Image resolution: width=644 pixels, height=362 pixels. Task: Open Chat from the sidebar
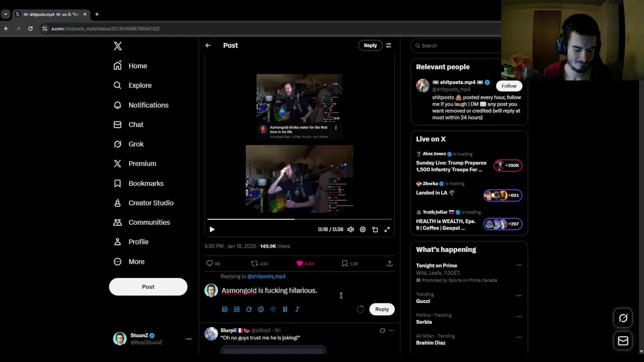(x=128, y=125)
